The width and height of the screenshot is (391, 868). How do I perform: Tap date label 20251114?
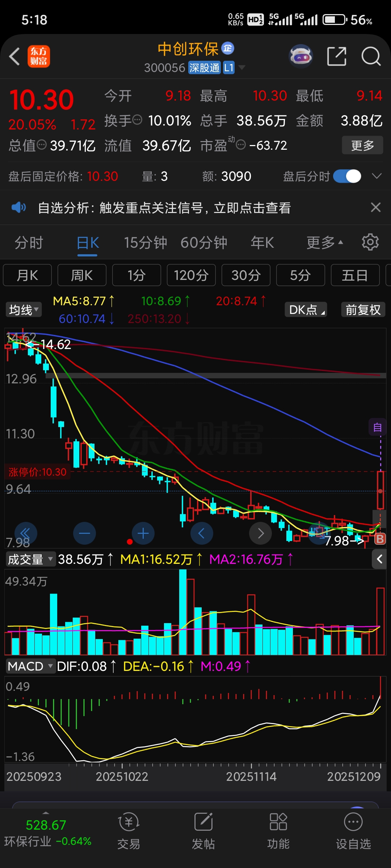251,776
